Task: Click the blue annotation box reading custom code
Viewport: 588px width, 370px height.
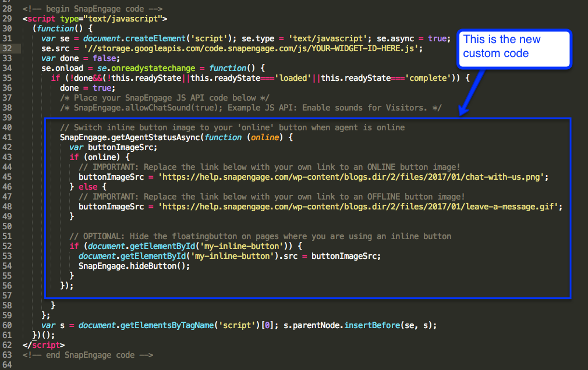Action: (514, 49)
